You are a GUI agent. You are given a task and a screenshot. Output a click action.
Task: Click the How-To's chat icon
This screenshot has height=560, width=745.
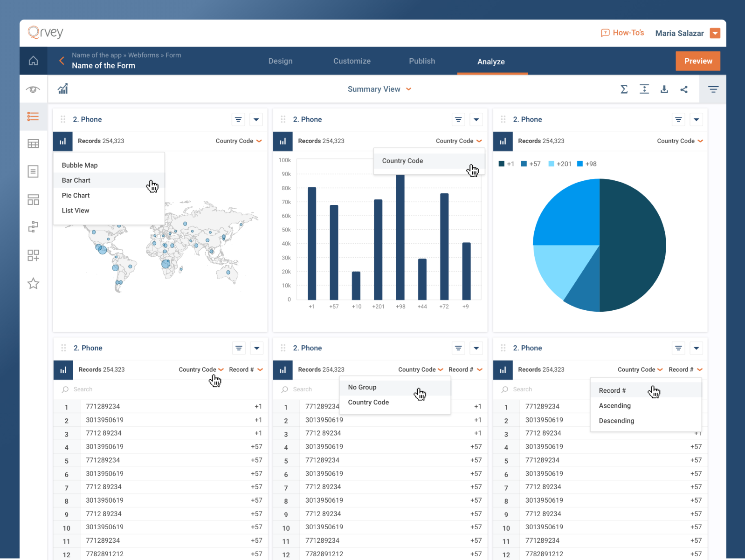605,33
